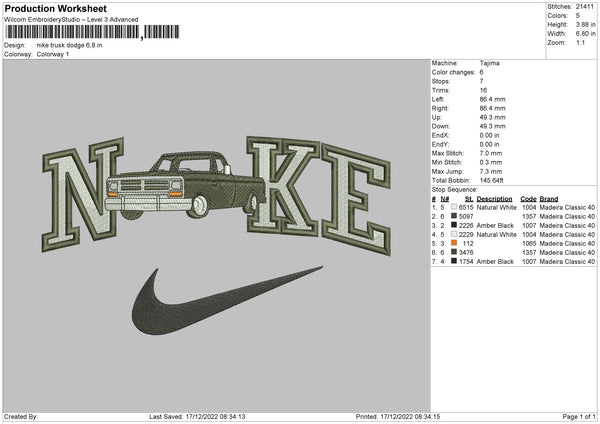Select the white swatch beside stitch count 2229
The width and height of the screenshot is (600, 424).
tap(454, 234)
